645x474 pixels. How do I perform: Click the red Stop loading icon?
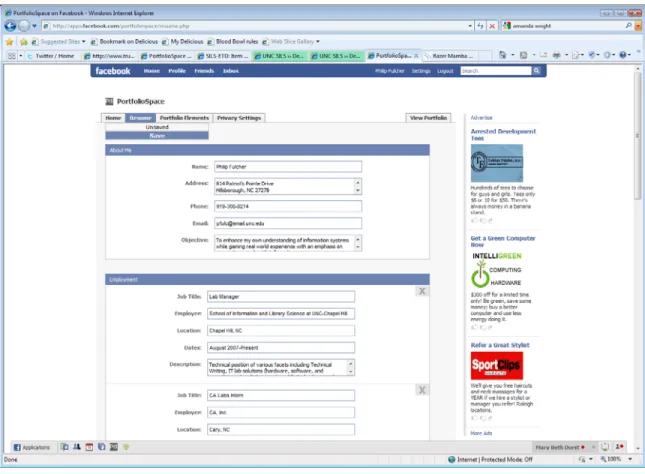[x=492, y=26]
